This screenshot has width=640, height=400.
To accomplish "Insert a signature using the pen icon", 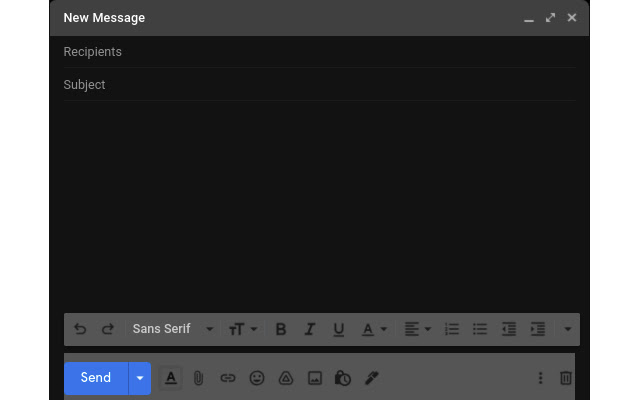I will point(371,378).
